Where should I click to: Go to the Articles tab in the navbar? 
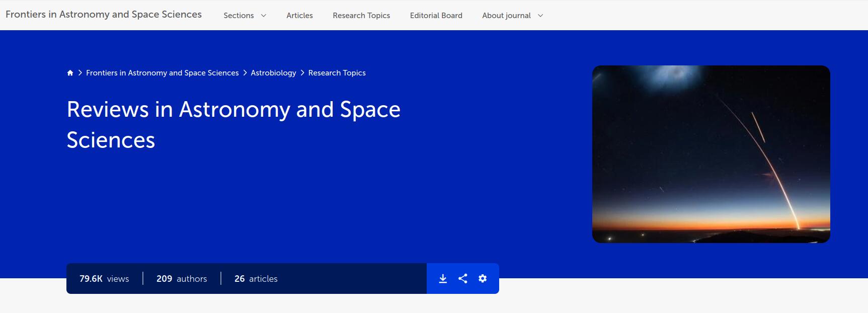click(299, 16)
